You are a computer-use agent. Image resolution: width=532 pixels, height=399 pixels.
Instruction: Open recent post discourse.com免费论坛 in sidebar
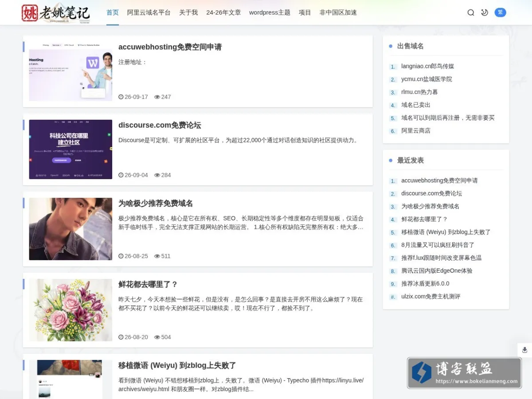[431, 194]
